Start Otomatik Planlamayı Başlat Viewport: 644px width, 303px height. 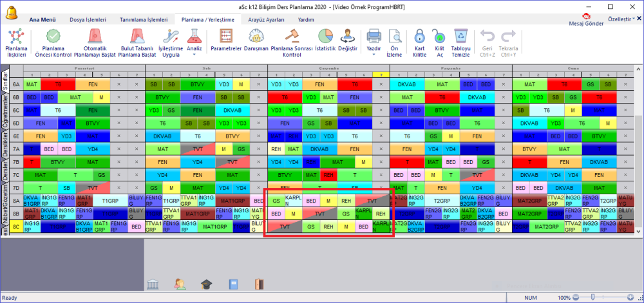tap(95, 42)
